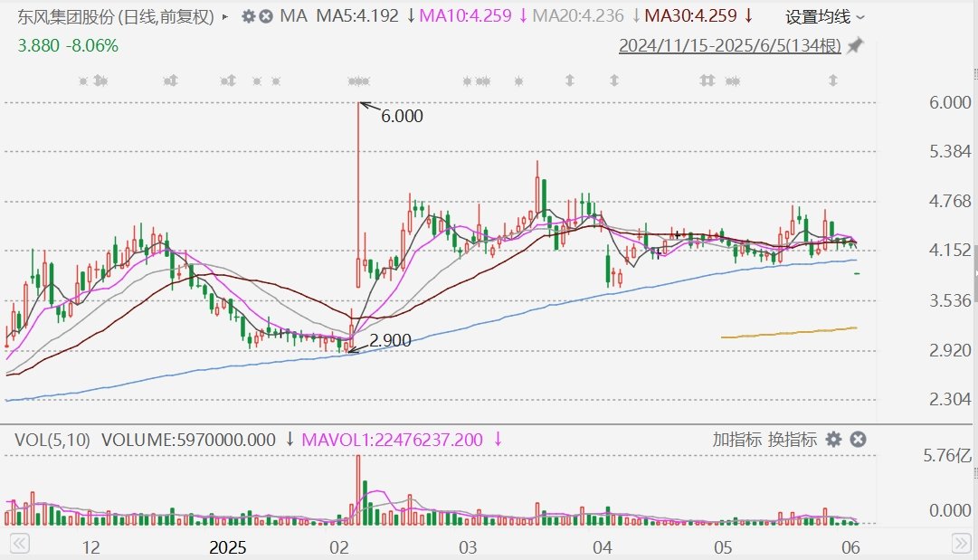Expand the 东风集团股份 period/adjustment arrow
Image resolution: width=978 pixels, height=560 pixels.
pos(225,17)
